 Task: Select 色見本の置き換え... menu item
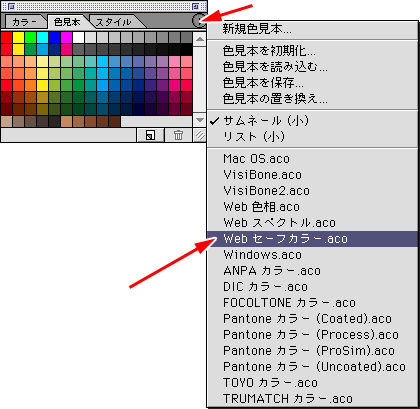(312, 99)
